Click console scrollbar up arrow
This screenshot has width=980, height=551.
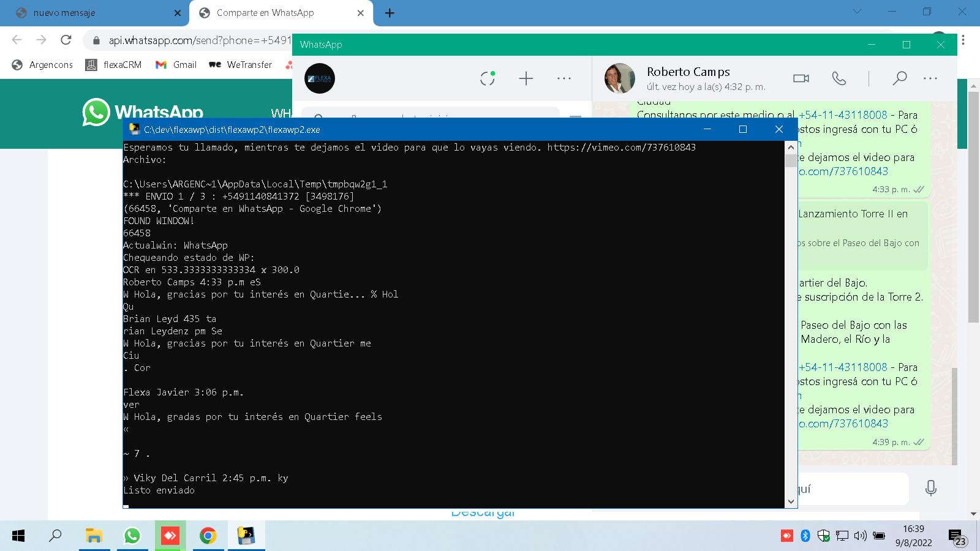tap(791, 147)
